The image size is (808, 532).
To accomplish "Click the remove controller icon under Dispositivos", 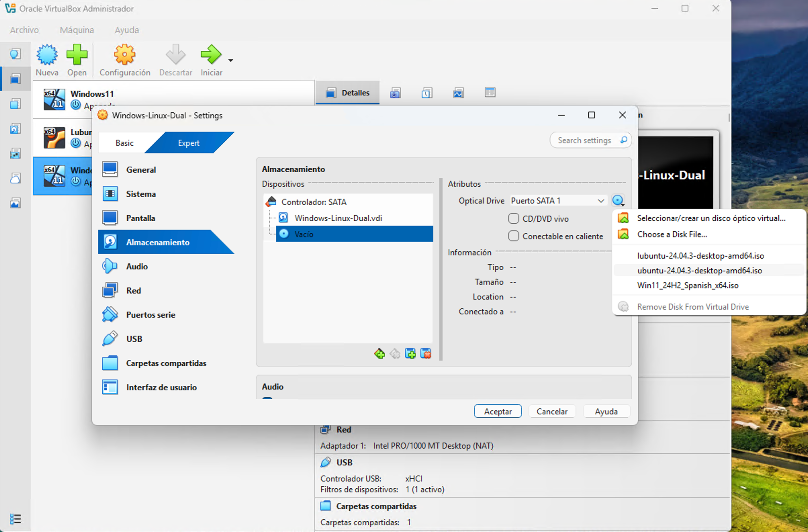I will (x=395, y=353).
